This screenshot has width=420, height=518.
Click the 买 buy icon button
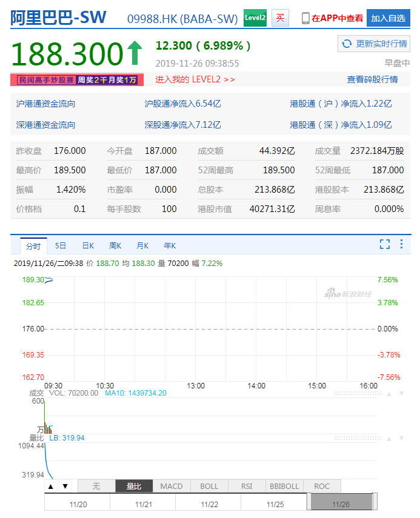tap(280, 18)
